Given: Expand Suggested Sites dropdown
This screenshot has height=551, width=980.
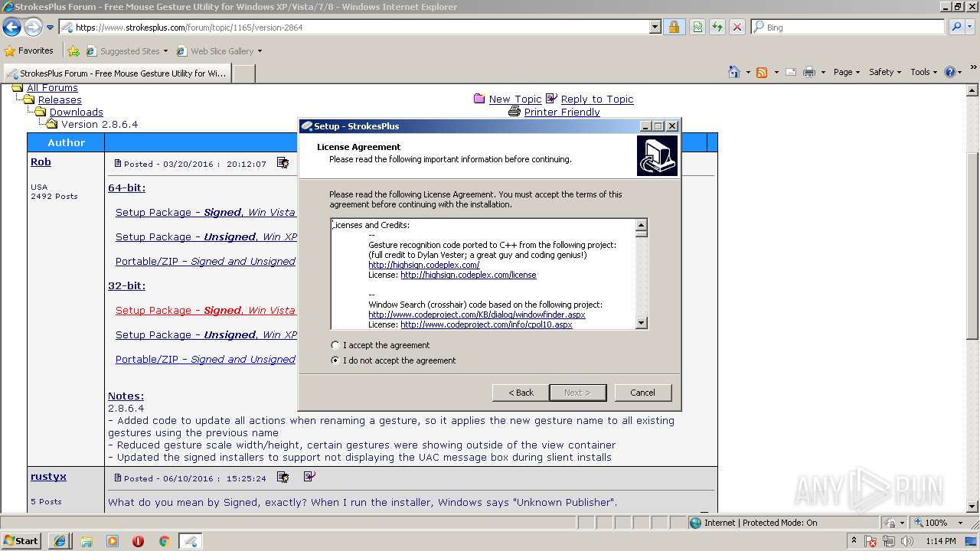Looking at the screenshot, I should tap(165, 51).
